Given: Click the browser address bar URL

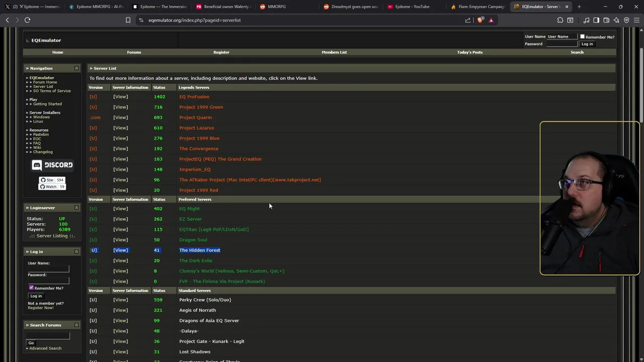Looking at the screenshot, I should (x=195, y=20).
